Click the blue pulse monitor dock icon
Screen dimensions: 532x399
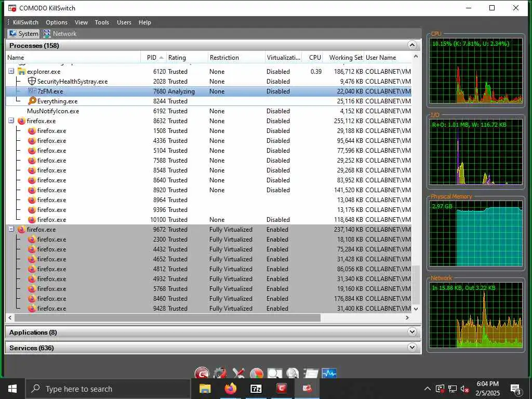click(x=329, y=373)
